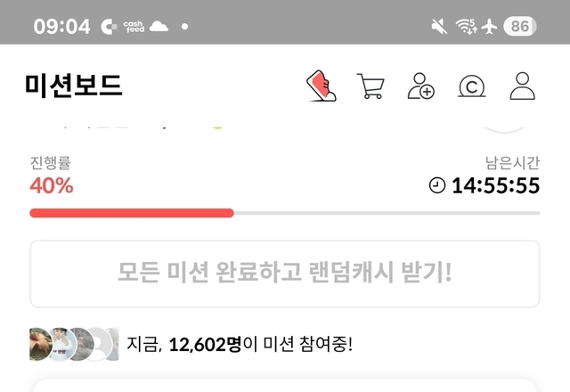Tap the invite friend person-plus icon
570x392 pixels.
click(x=421, y=86)
